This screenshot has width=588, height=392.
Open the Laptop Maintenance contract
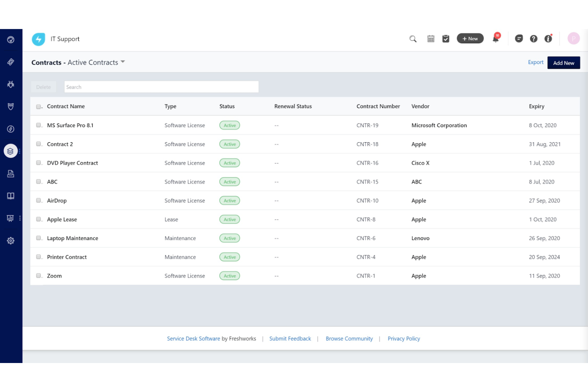[x=73, y=238]
